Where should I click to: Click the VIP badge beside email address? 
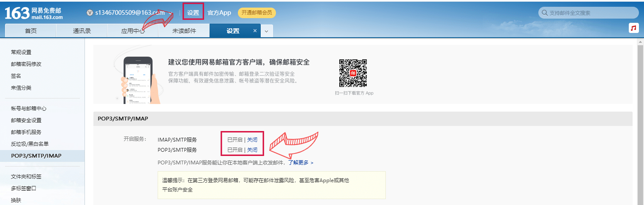(x=90, y=13)
